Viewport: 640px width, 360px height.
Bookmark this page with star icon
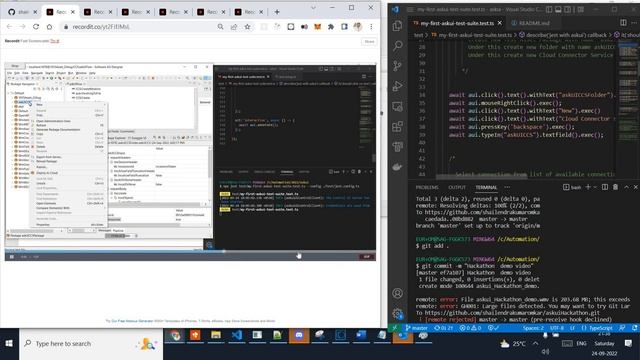pos(247,27)
